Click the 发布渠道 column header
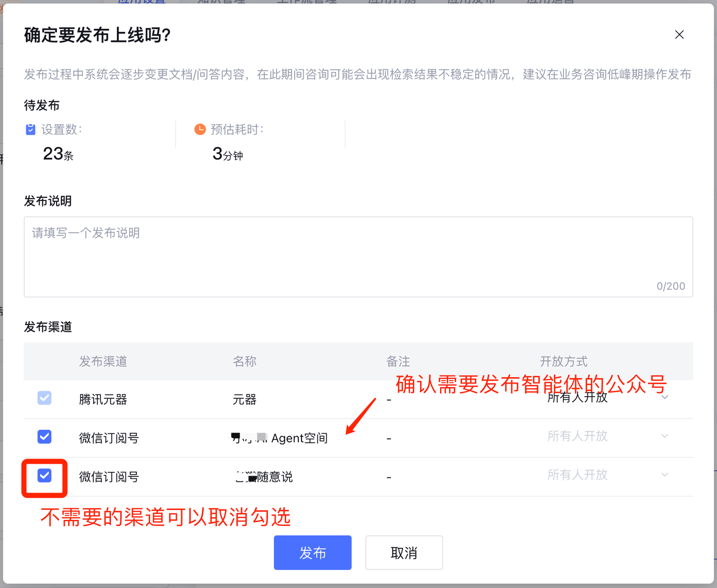The image size is (717, 588). coord(103,361)
